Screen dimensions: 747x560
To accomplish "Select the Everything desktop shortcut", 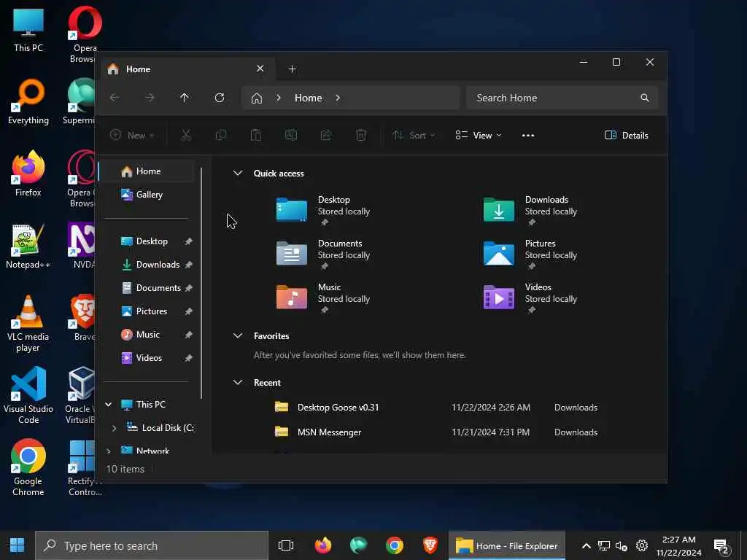I will 28,101.
